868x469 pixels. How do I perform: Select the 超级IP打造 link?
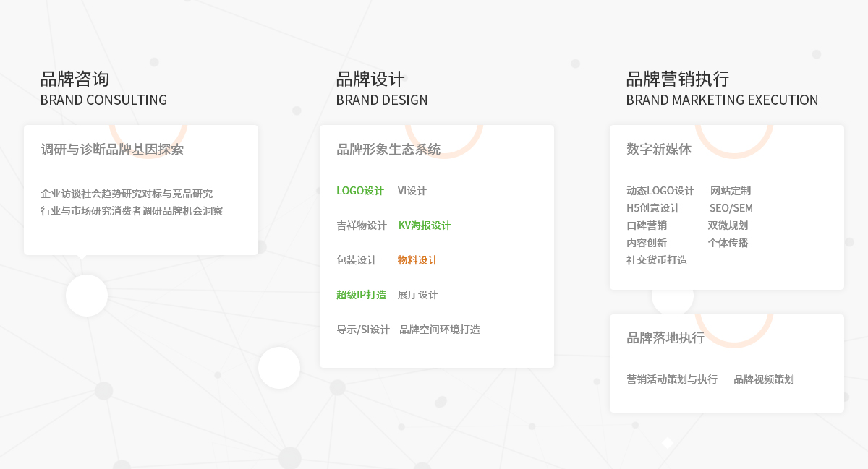[x=361, y=295]
